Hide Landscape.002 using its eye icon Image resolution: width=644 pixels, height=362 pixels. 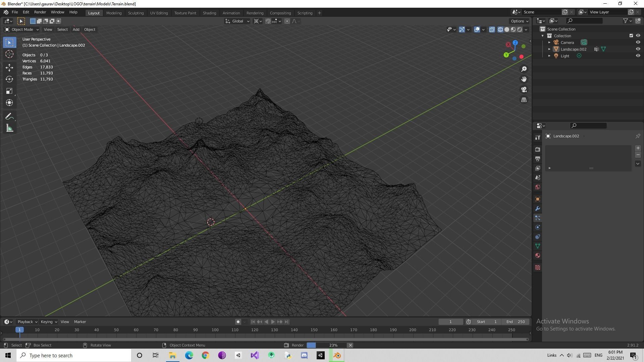pyautogui.click(x=638, y=49)
